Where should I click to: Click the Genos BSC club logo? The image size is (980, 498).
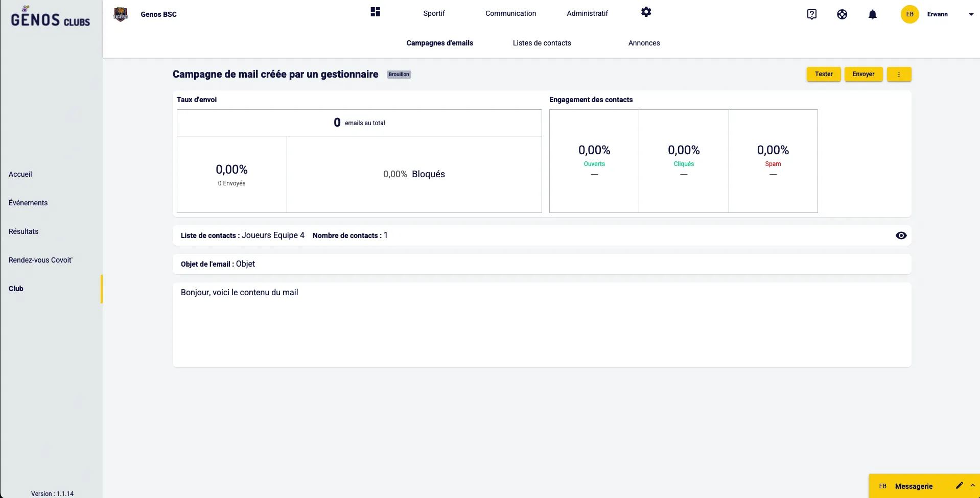click(x=121, y=14)
